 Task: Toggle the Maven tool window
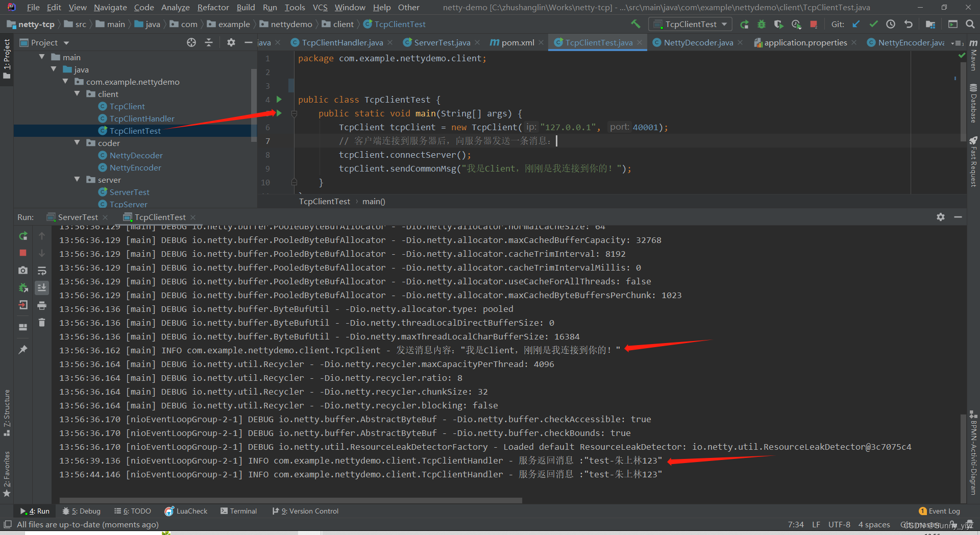pos(973,56)
